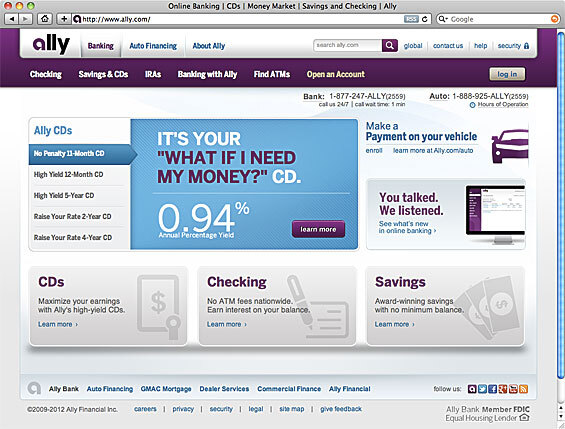565x429 pixels.
Task: Open the help link
Action: pyautogui.click(x=480, y=46)
